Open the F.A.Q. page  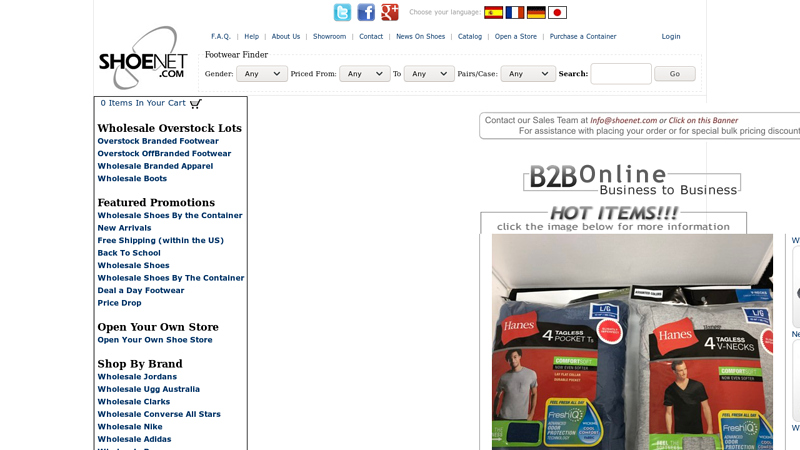(x=221, y=36)
